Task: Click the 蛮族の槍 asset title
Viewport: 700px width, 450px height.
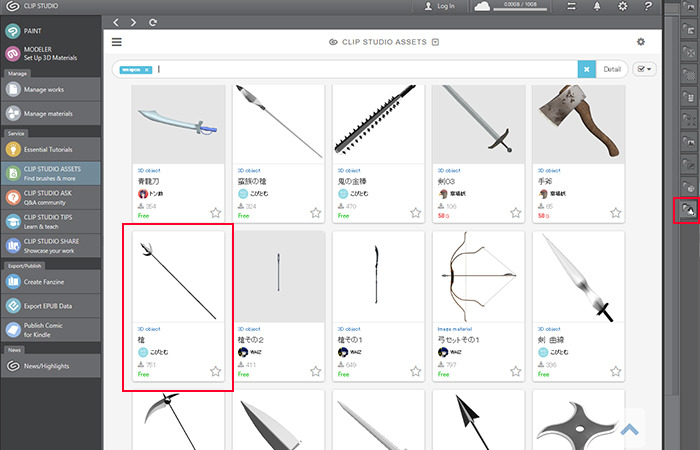Action: point(252,182)
